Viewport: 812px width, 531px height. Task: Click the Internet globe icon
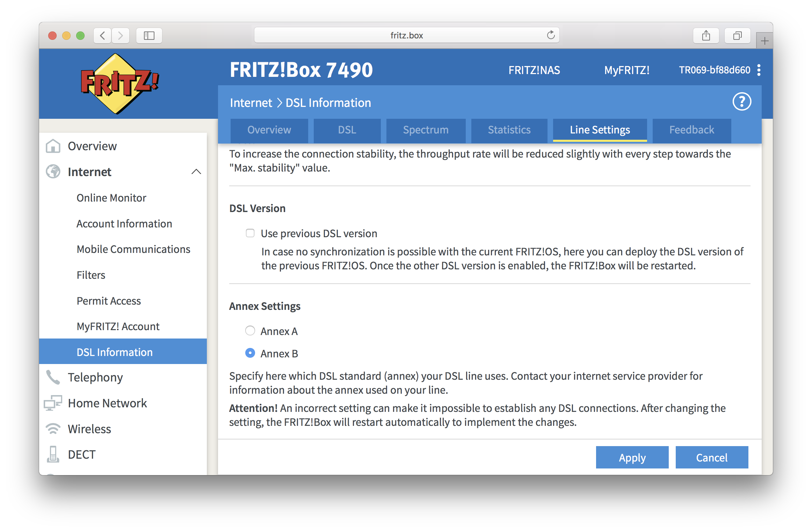(x=53, y=172)
